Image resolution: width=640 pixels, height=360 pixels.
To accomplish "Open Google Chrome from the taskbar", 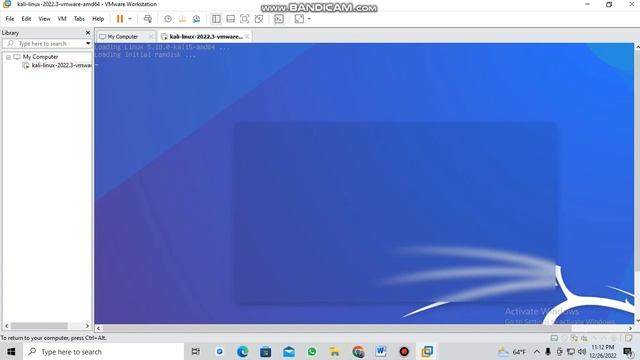I will (358, 351).
